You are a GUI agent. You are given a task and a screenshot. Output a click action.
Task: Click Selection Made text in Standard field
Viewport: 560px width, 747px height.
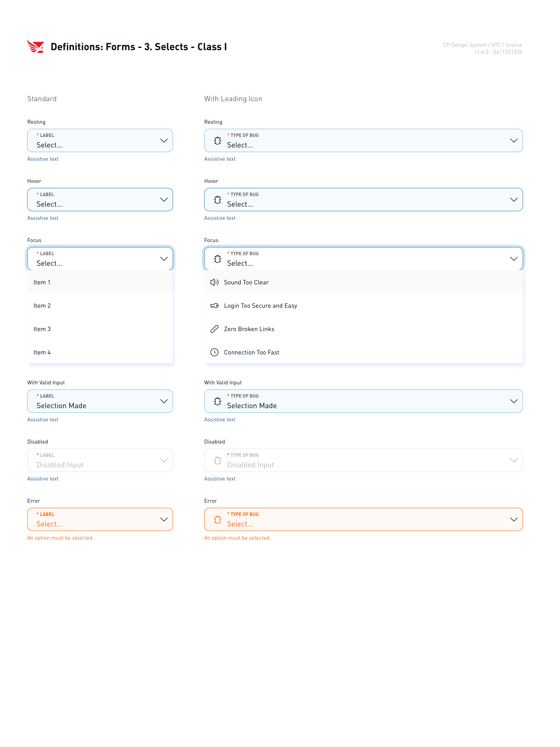click(x=61, y=406)
